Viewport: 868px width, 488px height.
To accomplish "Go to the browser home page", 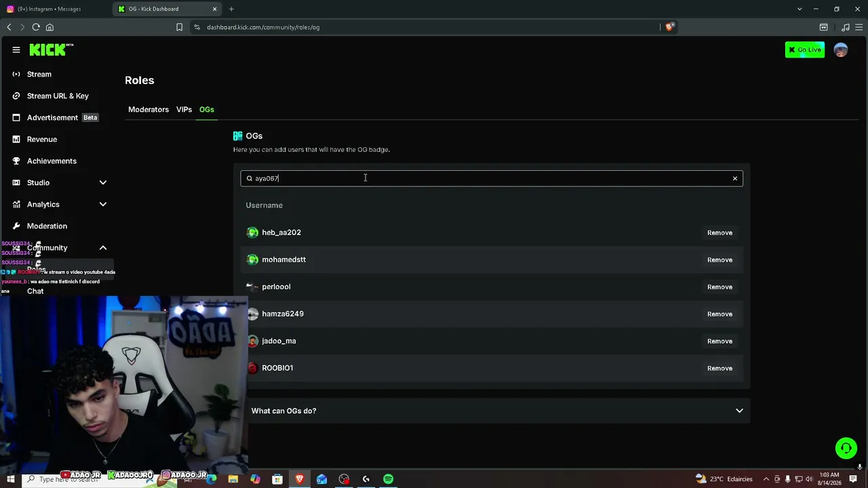I will 50,27.
